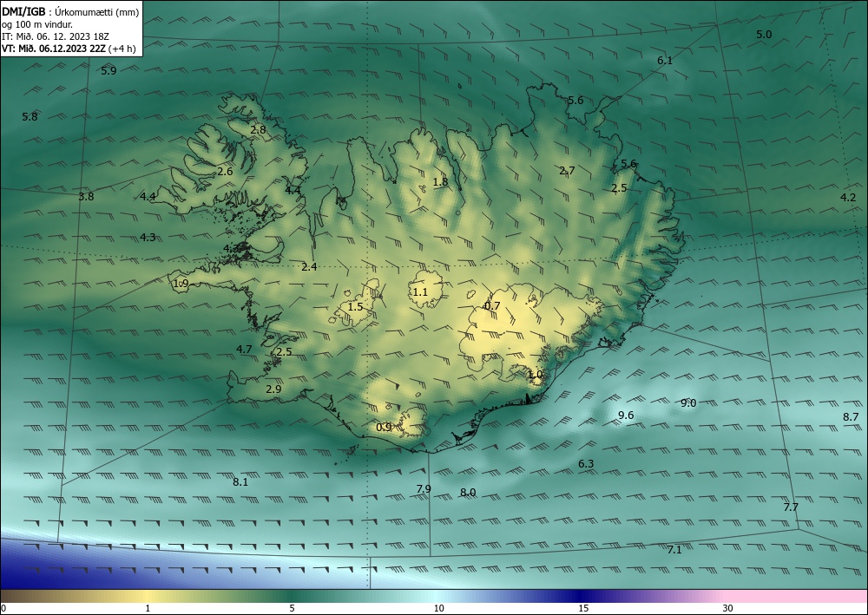The width and height of the screenshot is (868, 615).
Task: Click the 'DMI/IGB : Úrkomumætti (mm)' title line
Action: 71,11
